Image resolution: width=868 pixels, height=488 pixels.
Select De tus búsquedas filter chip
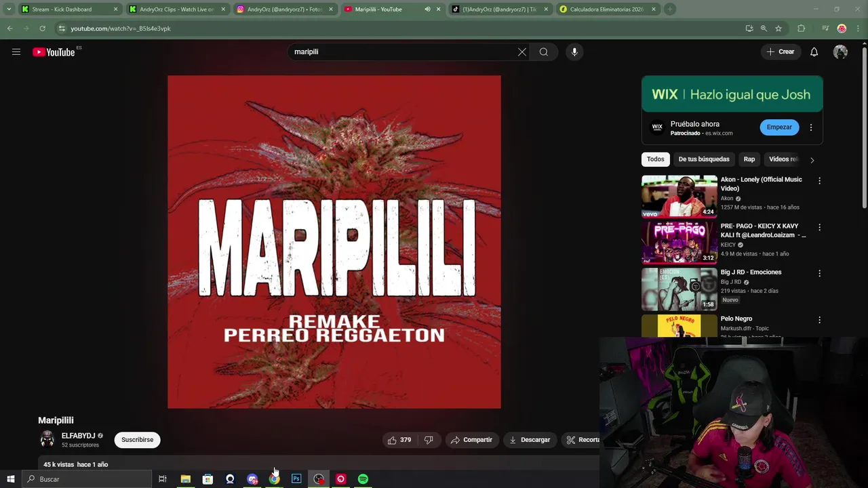pos(704,159)
